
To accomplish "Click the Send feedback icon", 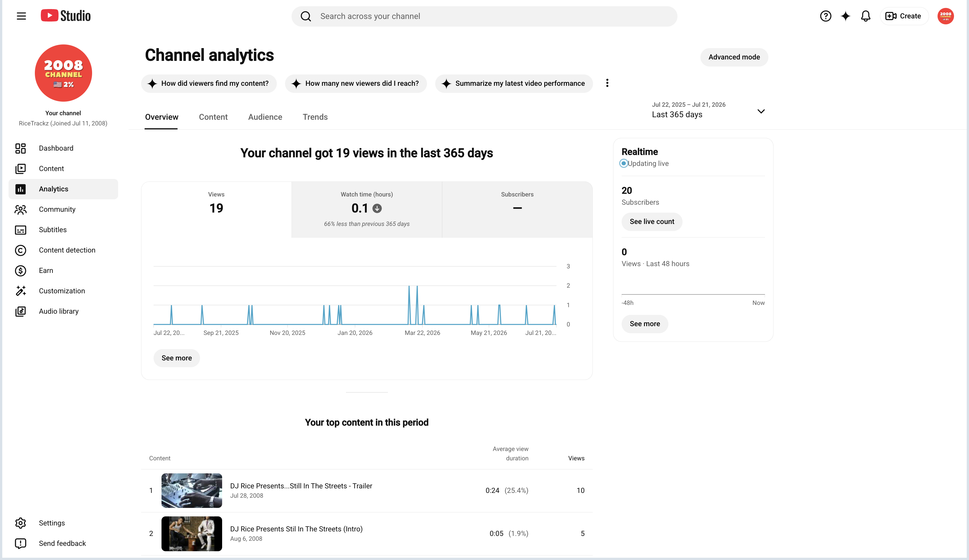I will pos(20,544).
